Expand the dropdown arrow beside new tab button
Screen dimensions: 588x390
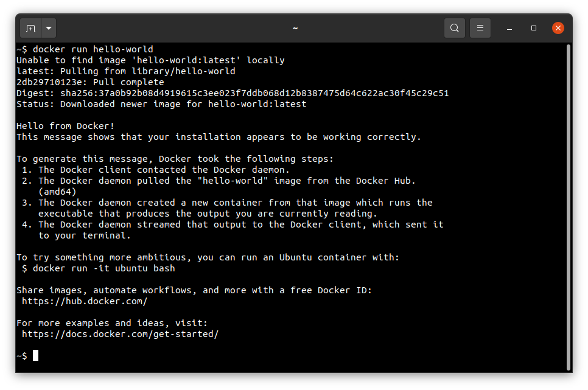pos(49,28)
